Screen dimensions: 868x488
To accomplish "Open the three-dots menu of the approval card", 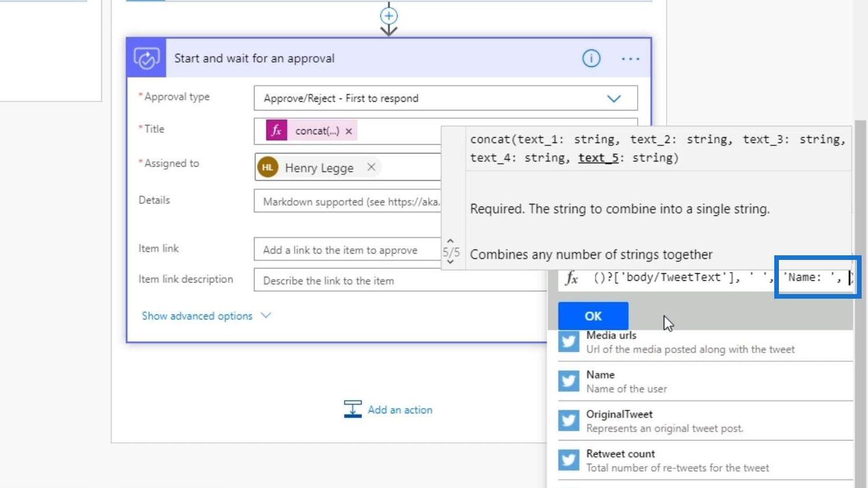I will [630, 58].
